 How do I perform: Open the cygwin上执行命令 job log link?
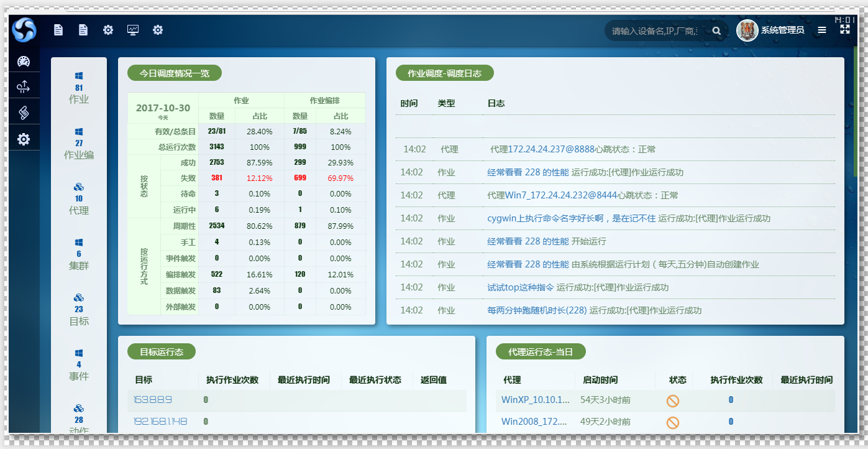[x=571, y=218]
